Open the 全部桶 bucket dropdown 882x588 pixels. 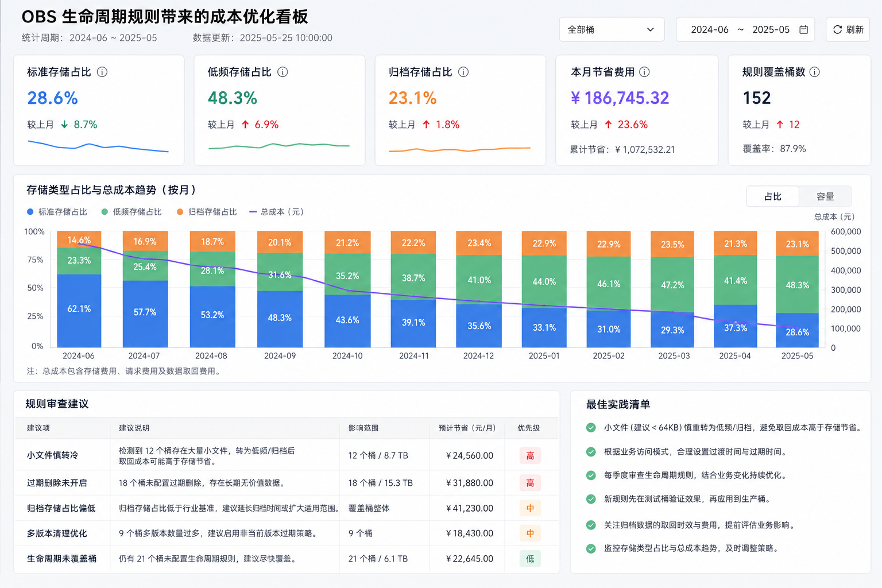[612, 29]
